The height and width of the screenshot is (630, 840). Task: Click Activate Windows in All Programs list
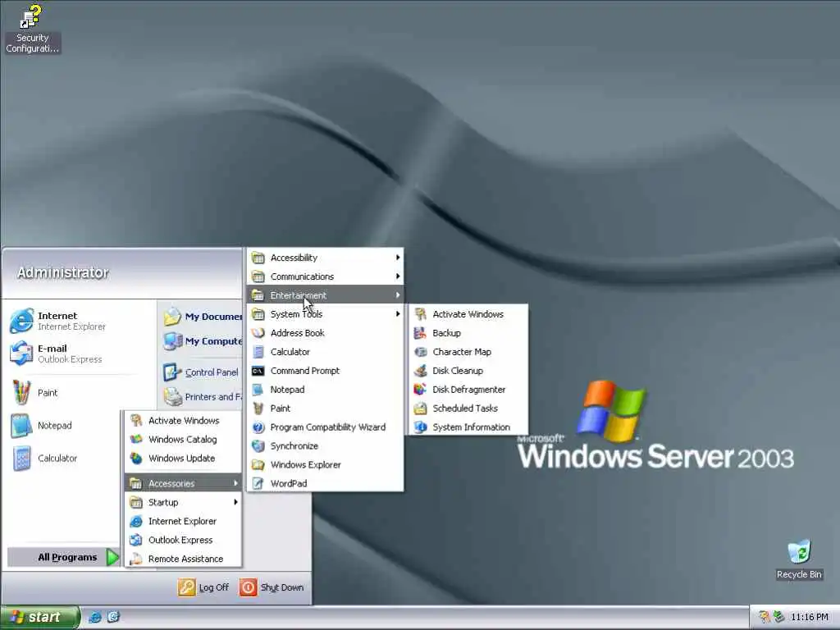tap(183, 421)
